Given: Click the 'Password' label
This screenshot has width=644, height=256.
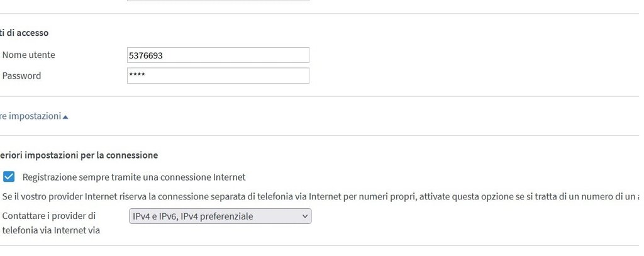Looking at the screenshot, I should click(x=21, y=75).
